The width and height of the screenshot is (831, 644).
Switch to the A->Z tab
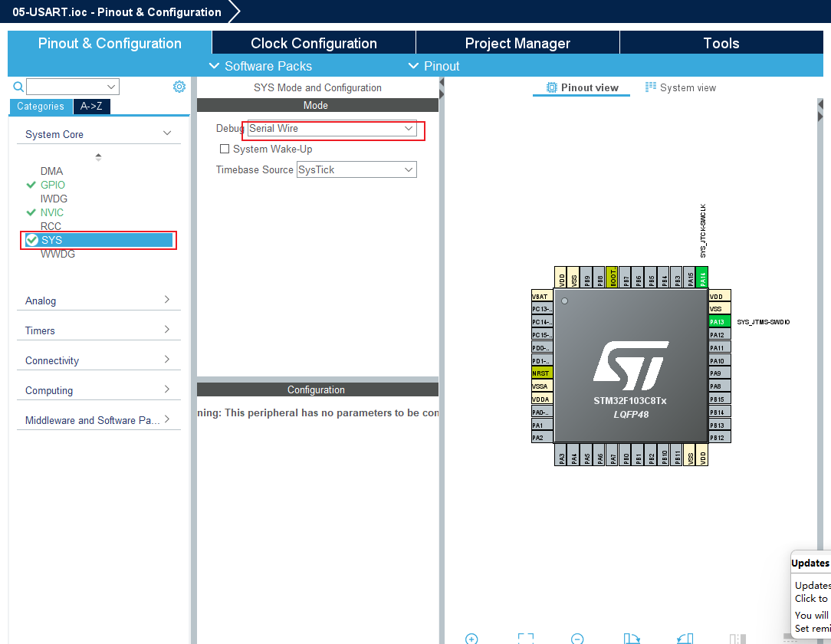pos(91,106)
